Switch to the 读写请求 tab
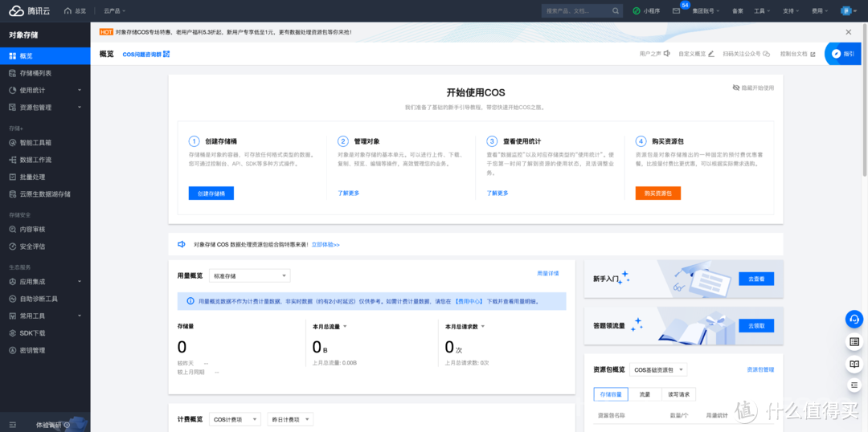This screenshot has height=432, width=868. click(678, 395)
